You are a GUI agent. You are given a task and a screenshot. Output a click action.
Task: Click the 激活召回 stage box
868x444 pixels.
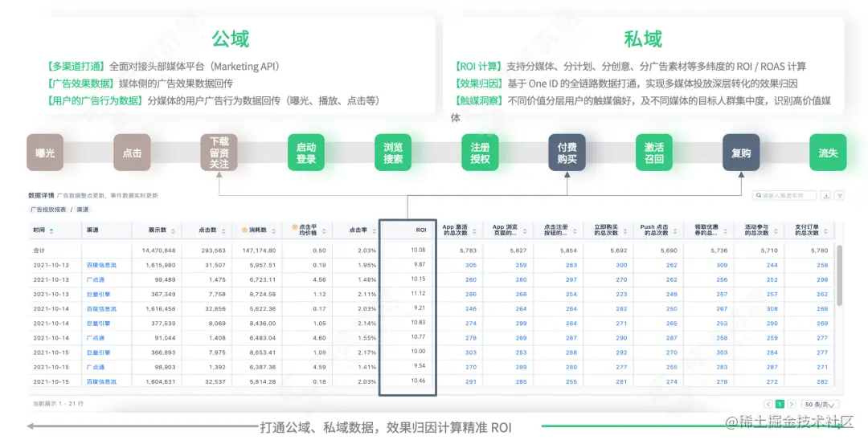(654, 153)
